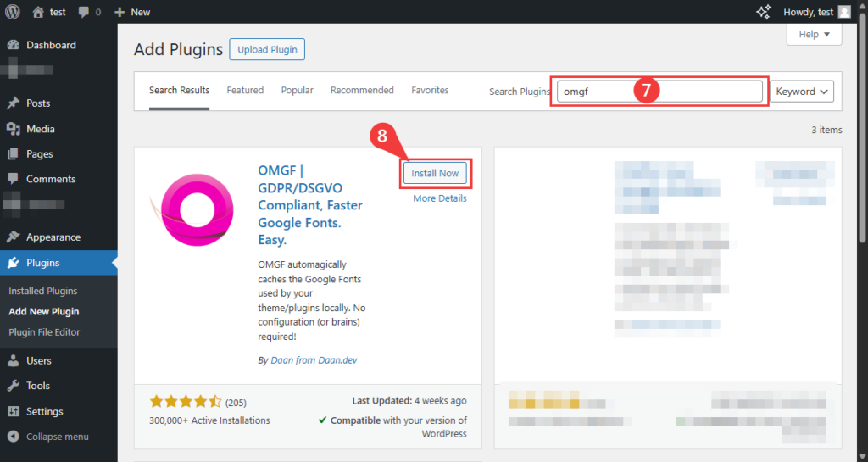Image resolution: width=868 pixels, height=462 pixels.
Task: Open the Keyword search type dropdown
Action: click(802, 92)
